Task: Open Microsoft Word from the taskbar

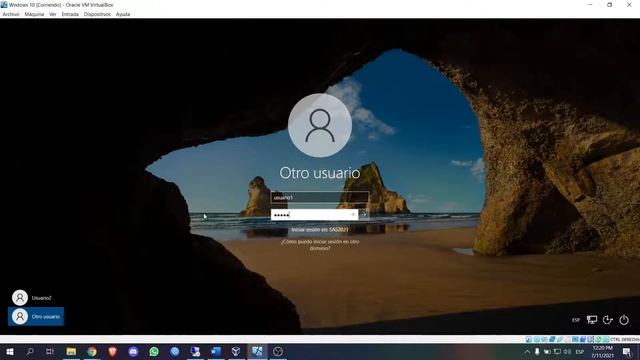Action: [x=216, y=351]
